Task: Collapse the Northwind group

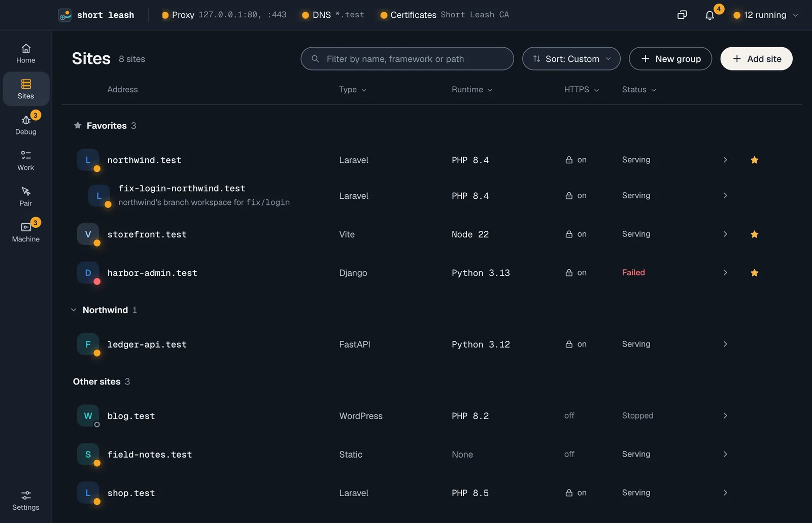Action: 74,310
